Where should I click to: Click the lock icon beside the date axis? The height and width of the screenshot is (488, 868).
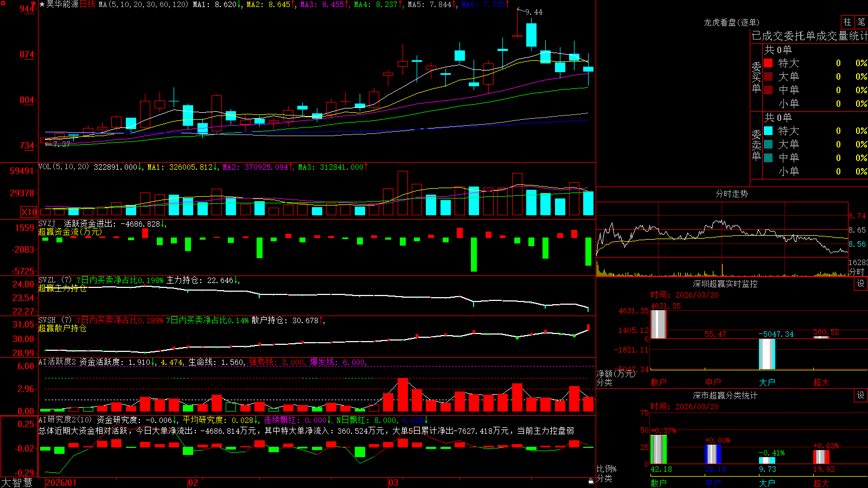pyautogui.click(x=591, y=481)
